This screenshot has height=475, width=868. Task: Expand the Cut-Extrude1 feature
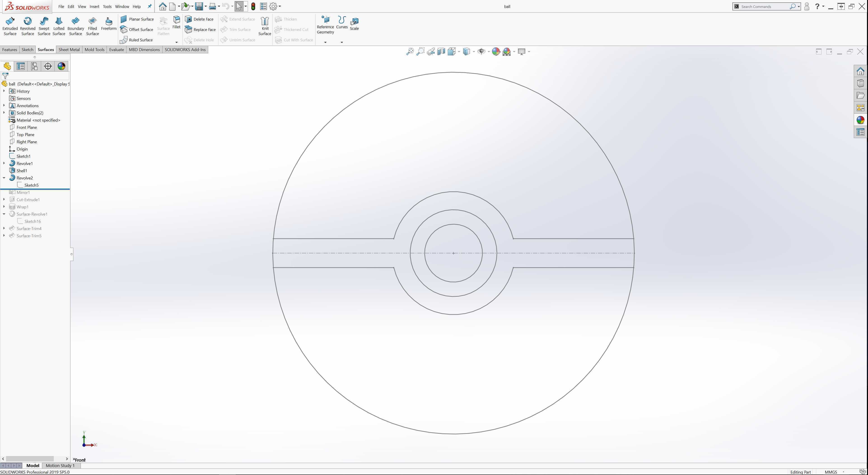tap(4, 199)
